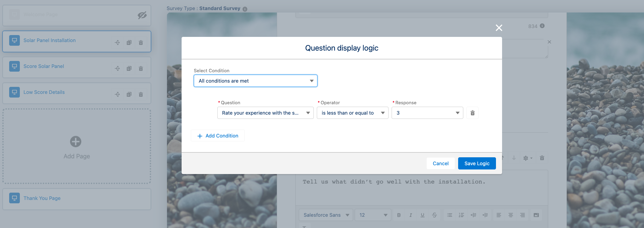Screen dimensions: 644x228
Task: Delete the Solar Panel Installation page
Action: tap(141, 42)
